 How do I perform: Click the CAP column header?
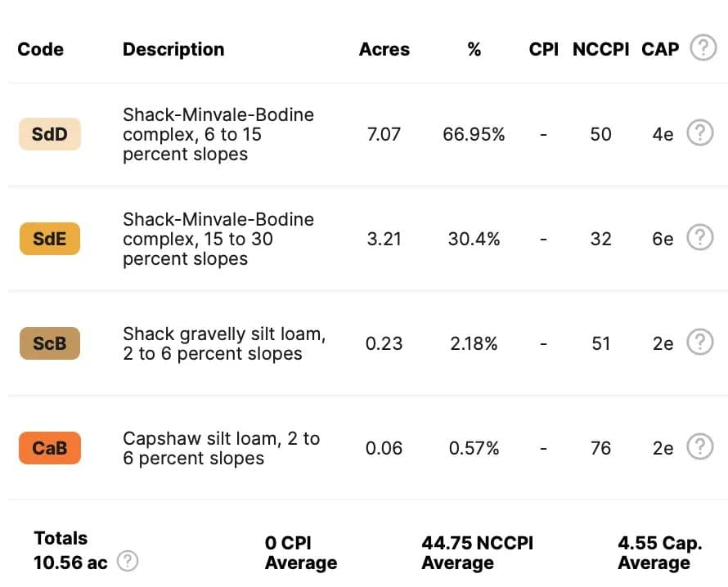point(660,49)
